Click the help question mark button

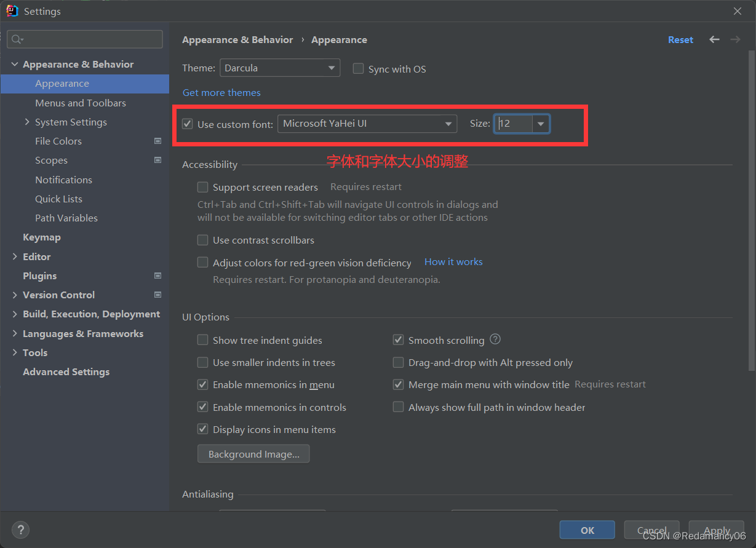pyautogui.click(x=20, y=530)
